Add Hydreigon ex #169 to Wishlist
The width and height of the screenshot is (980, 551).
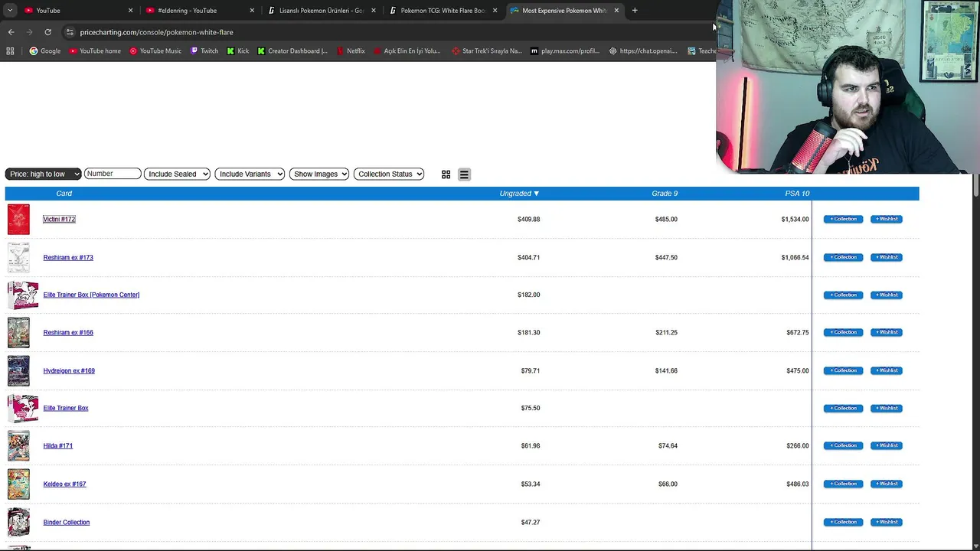[x=887, y=370]
